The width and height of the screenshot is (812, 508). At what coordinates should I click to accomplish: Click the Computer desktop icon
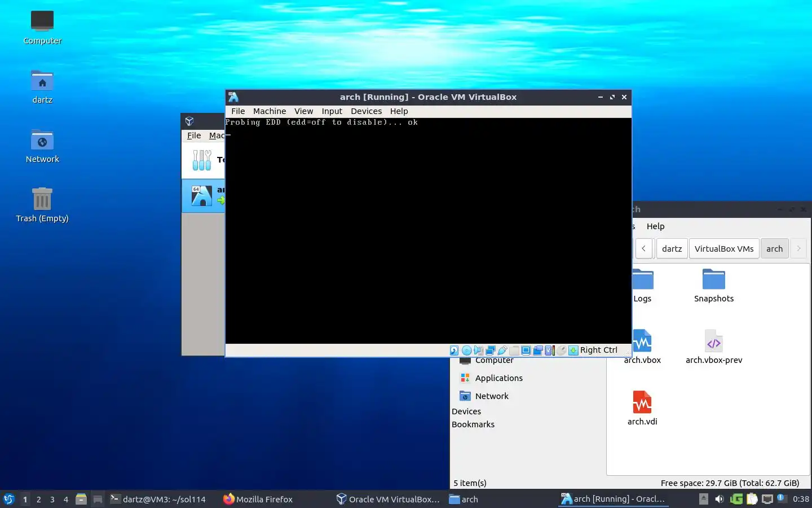click(x=42, y=28)
